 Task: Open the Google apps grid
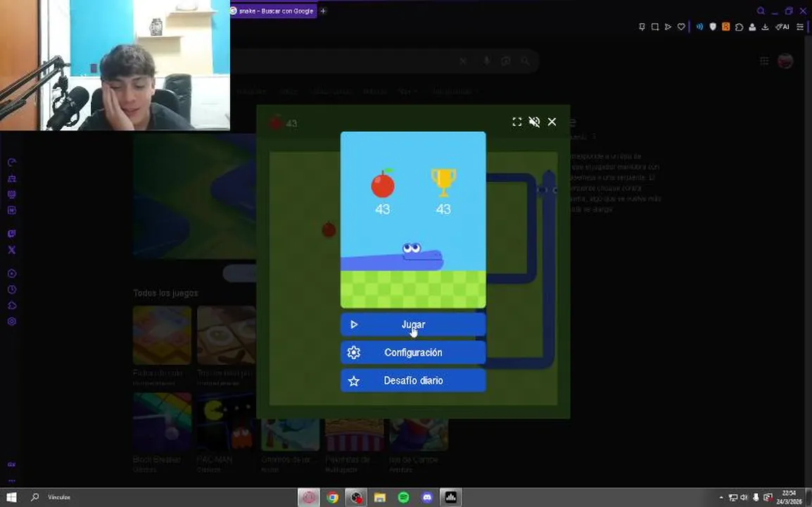(x=764, y=61)
